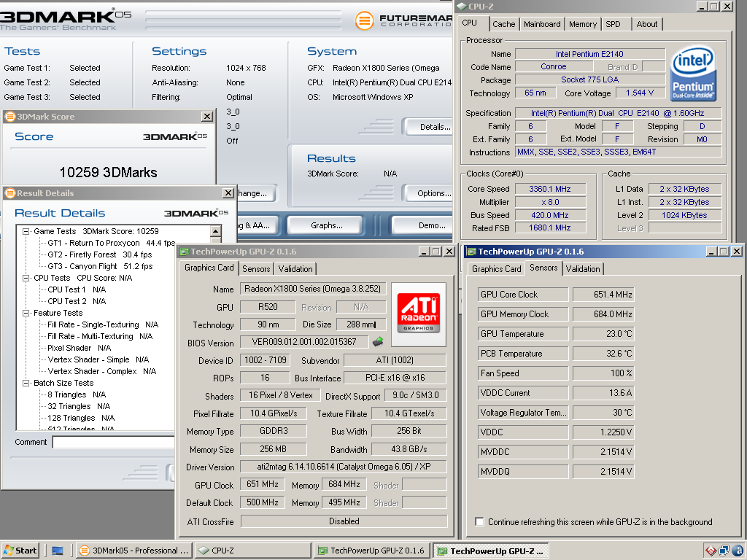Click the 10259 3DMarks score text
This screenshot has height=560, width=747.
[108, 172]
